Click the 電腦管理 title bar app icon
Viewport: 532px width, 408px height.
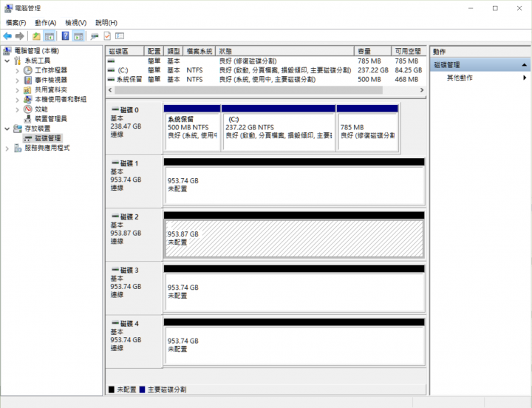8,8
